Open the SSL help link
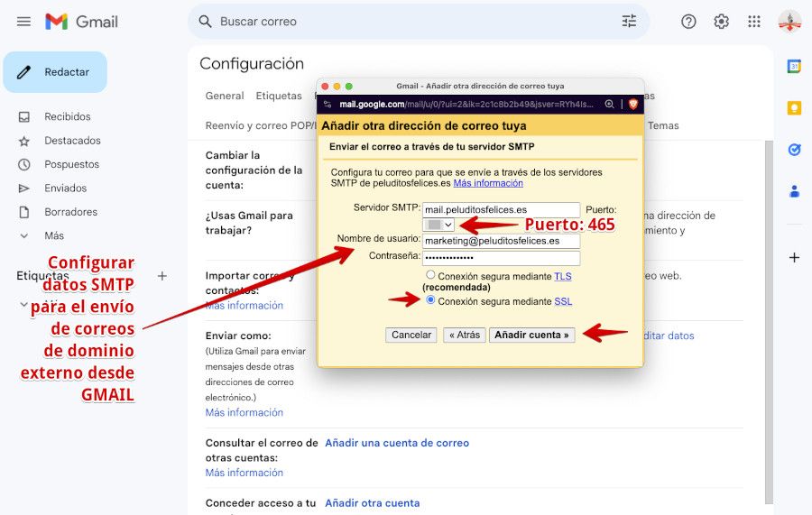The width and height of the screenshot is (812, 515). click(x=563, y=301)
